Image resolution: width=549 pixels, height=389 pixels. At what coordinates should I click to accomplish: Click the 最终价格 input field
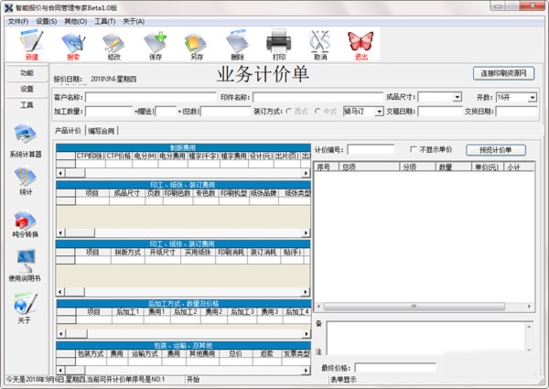click(395, 368)
